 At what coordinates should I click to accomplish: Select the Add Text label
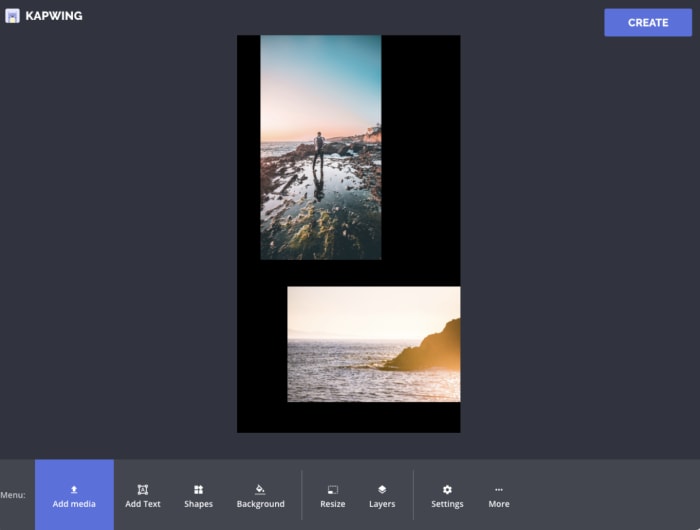coord(143,504)
